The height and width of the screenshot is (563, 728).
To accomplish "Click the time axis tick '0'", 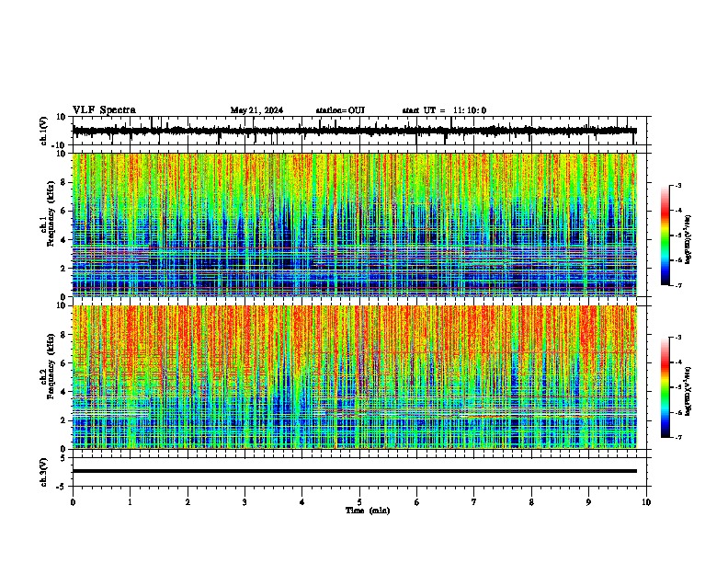I will [73, 502].
